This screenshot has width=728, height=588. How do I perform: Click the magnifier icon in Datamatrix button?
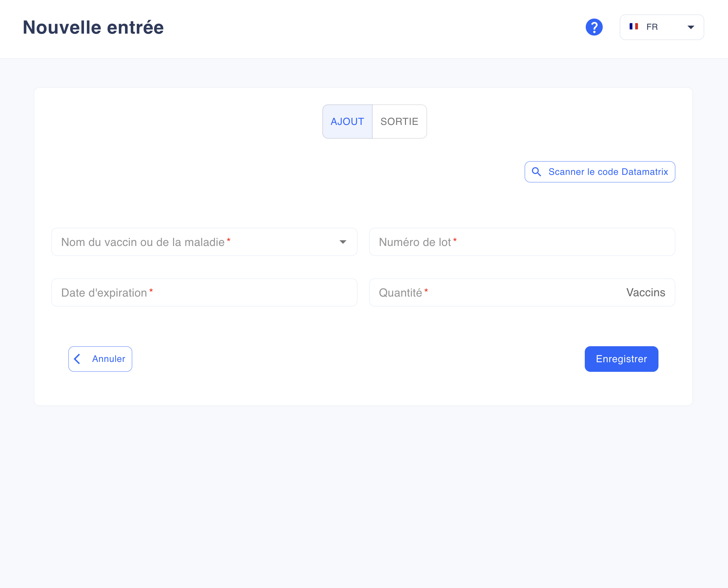(x=536, y=172)
